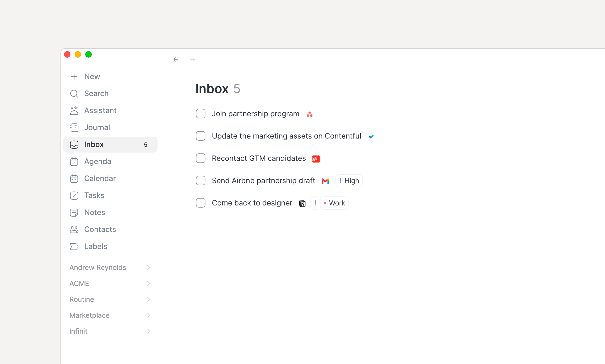Click the Notes page icon
Image resolution: width=605 pixels, height=364 pixels.
74,212
